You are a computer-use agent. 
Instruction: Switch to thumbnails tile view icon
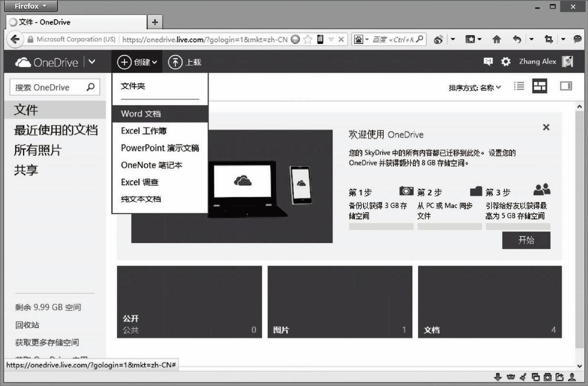(x=540, y=86)
